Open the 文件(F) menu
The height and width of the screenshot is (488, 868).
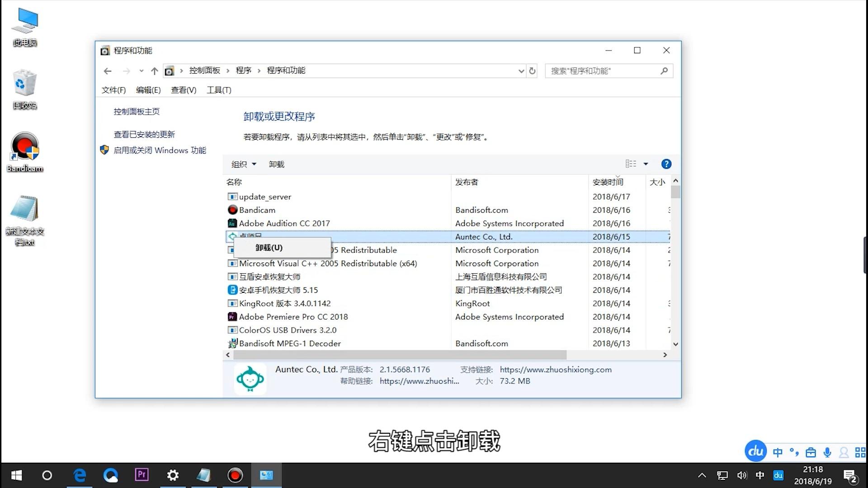pyautogui.click(x=113, y=90)
